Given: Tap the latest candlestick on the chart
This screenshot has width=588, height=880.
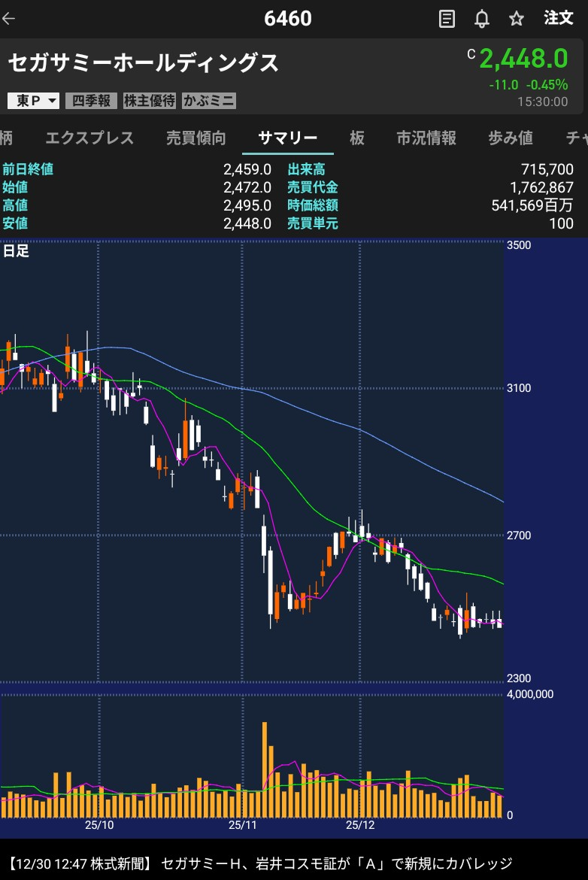Looking at the screenshot, I should tap(499, 621).
